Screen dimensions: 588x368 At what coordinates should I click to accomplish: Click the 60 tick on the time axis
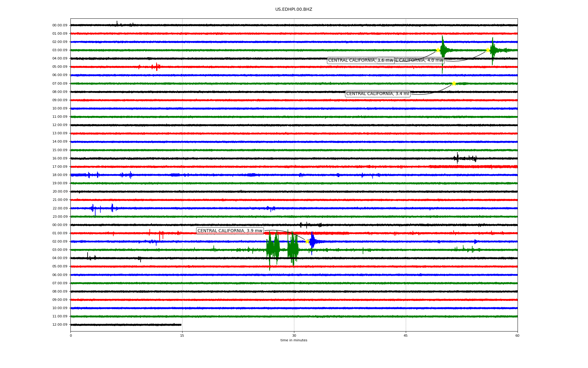pos(517,335)
